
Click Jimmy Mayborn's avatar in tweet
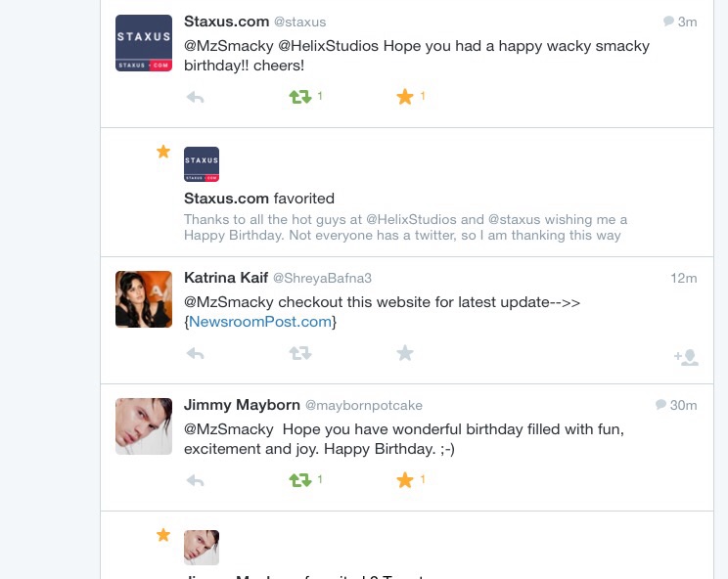tap(144, 426)
